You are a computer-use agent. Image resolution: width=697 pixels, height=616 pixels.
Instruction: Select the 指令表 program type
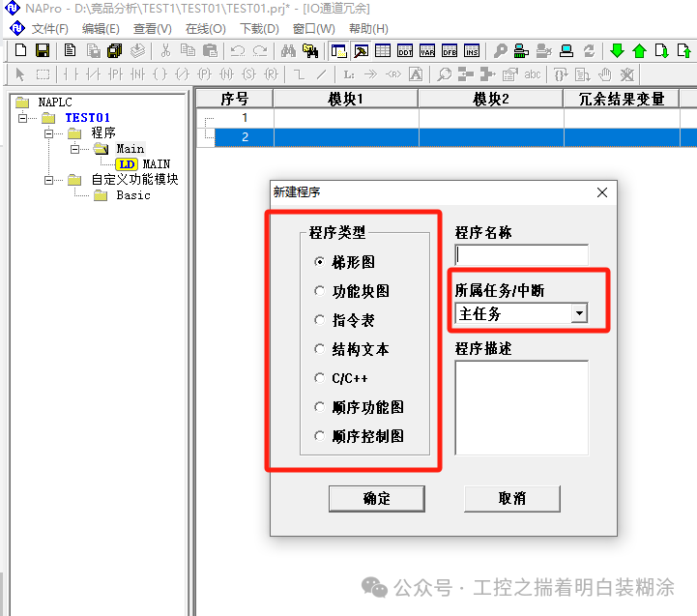coord(319,320)
